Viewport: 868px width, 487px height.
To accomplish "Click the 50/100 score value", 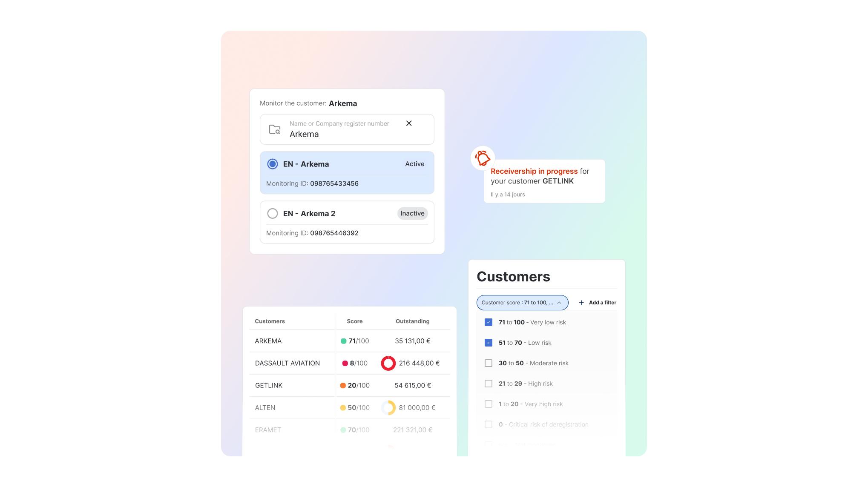I will [x=359, y=408].
